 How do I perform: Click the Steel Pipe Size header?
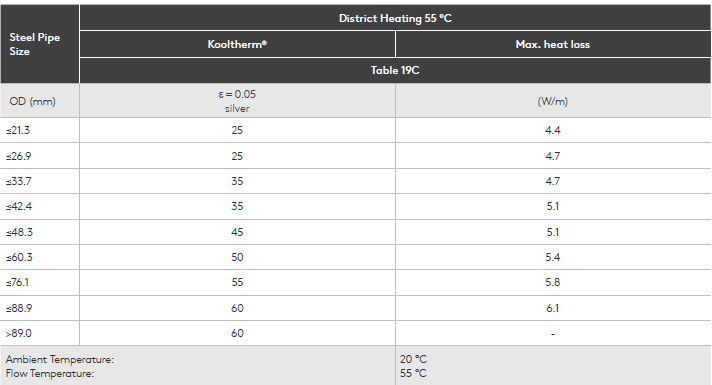(x=40, y=44)
